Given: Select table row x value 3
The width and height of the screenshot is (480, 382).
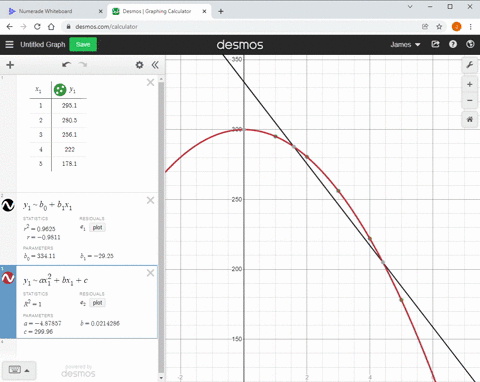Looking at the screenshot, I should (41, 135).
